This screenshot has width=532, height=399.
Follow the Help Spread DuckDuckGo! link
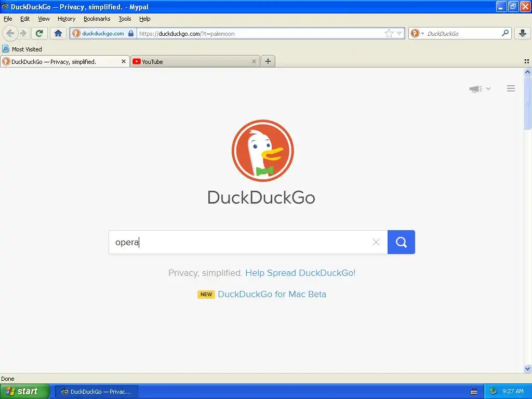[300, 273]
